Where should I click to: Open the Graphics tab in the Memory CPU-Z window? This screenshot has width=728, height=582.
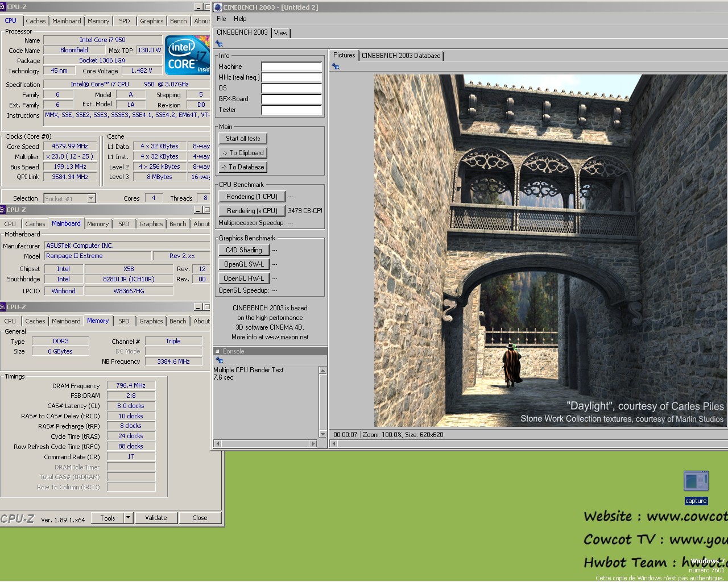[151, 321]
